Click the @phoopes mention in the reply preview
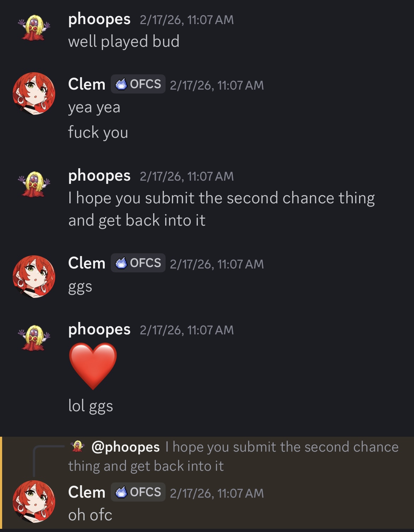 click(126, 447)
